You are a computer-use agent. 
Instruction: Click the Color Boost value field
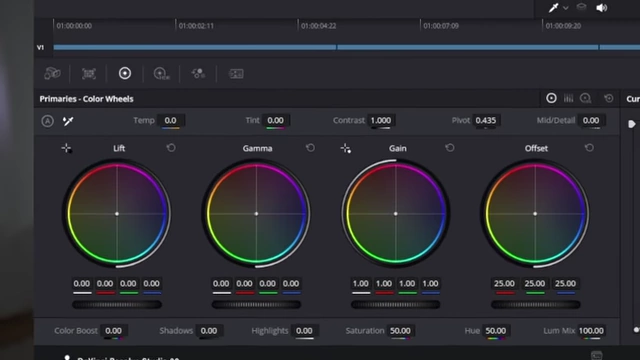tap(113, 331)
